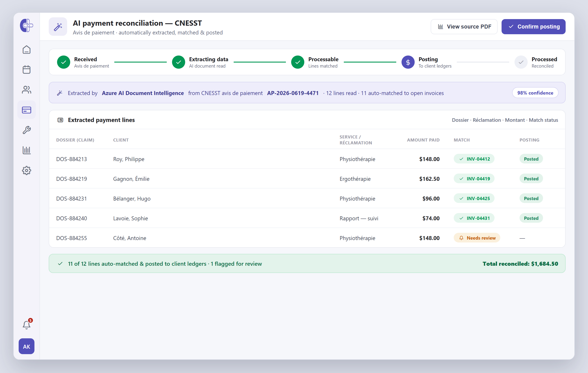This screenshot has width=588, height=373.
Task: Open Azure AI Document Intelligence link
Action: click(x=143, y=93)
